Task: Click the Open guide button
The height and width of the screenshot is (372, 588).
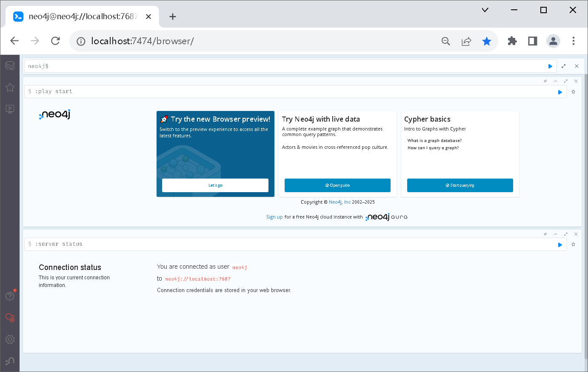Action: (337, 185)
